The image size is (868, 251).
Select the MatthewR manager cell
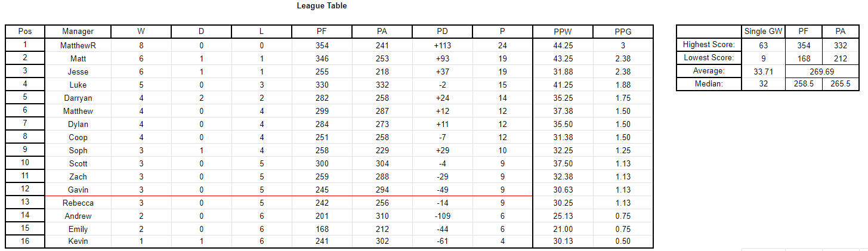click(x=78, y=45)
